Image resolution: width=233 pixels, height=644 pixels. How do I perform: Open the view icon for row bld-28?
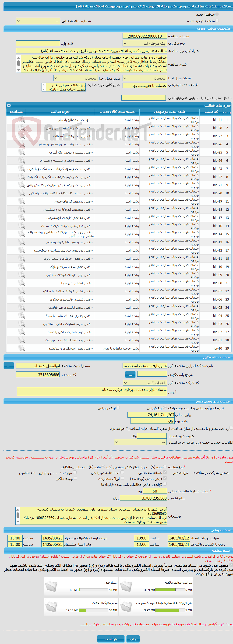22,128
